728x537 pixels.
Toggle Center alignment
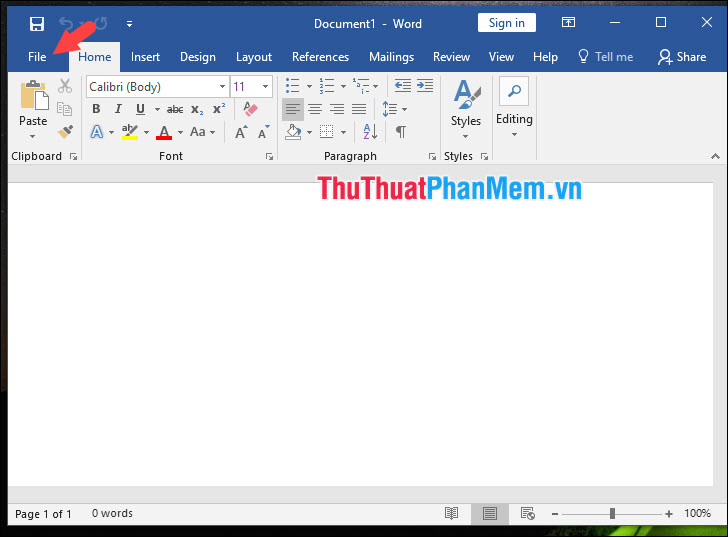point(315,110)
